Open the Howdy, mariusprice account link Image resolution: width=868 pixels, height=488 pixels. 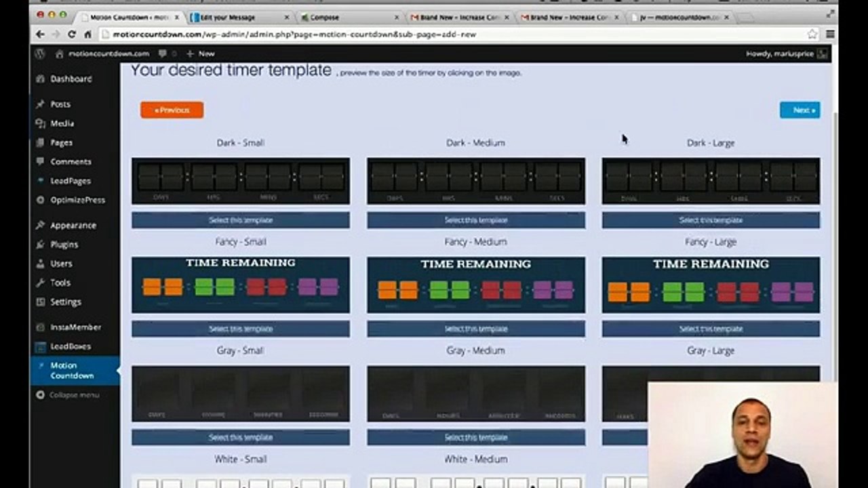pyautogui.click(x=787, y=54)
